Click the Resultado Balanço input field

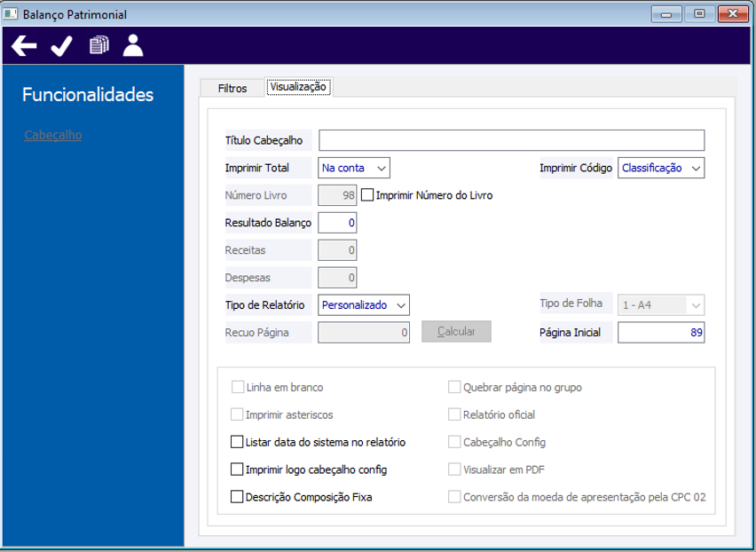tap(337, 223)
